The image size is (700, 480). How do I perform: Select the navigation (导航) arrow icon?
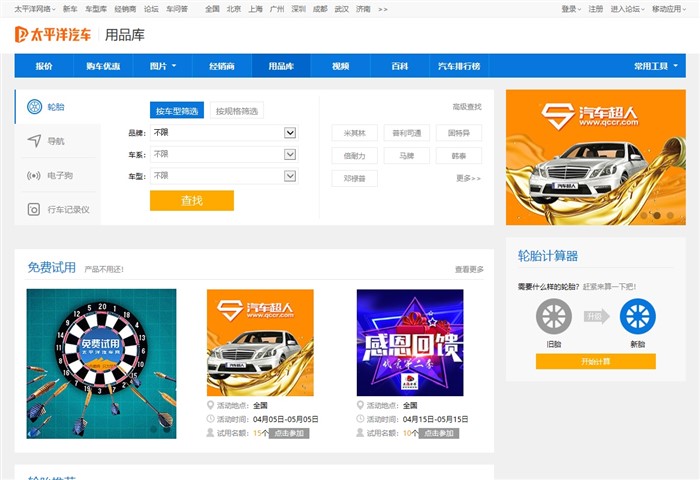coord(34,141)
